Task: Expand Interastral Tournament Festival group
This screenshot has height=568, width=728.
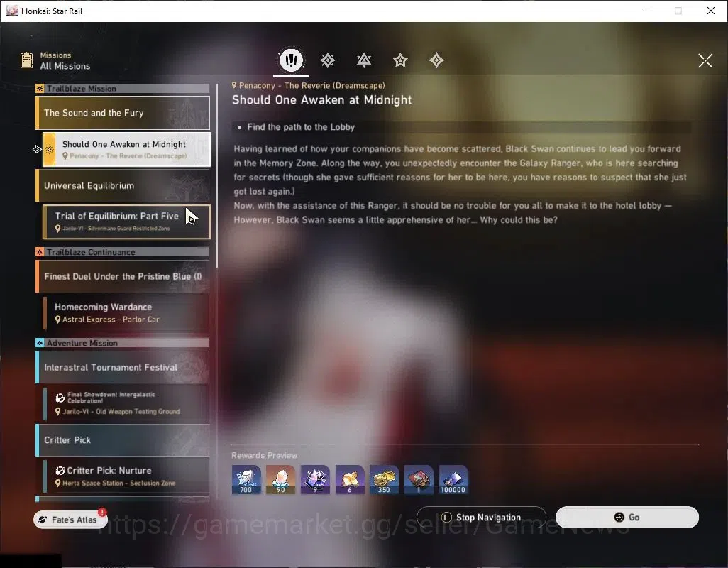Action: point(123,367)
